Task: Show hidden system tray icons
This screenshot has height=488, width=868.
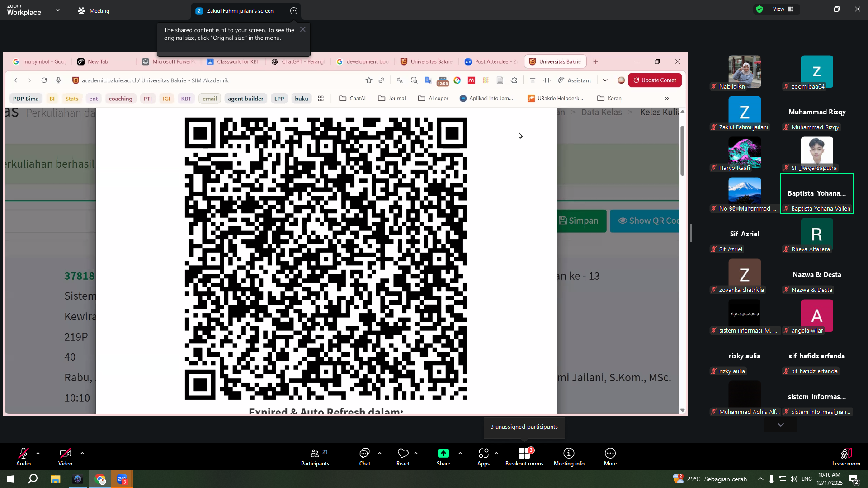Action: click(x=761, y=479)
